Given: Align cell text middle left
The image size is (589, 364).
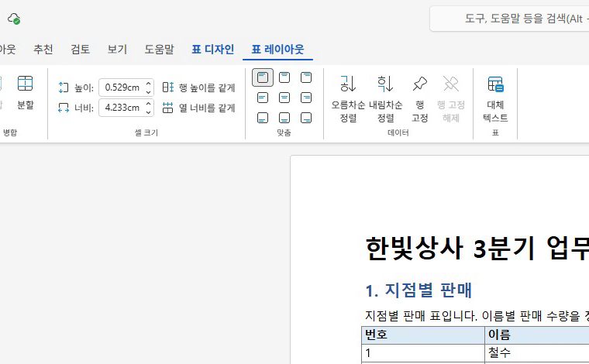Looking at the screenshot, I should pos(263,98).
